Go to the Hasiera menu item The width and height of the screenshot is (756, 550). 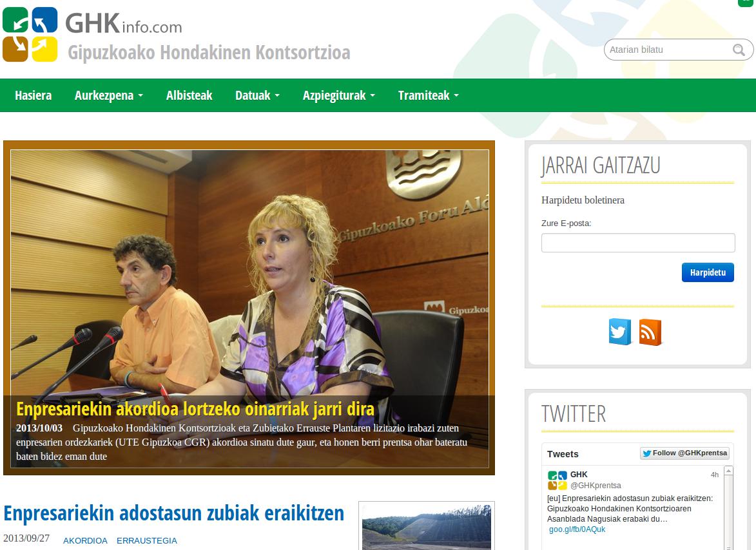point(33,95)
